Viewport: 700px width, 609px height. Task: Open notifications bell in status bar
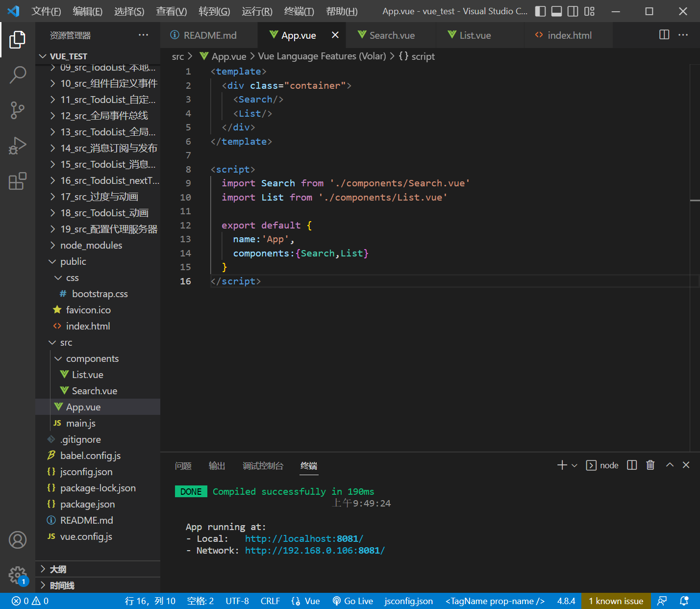click(x=684, y=601)
